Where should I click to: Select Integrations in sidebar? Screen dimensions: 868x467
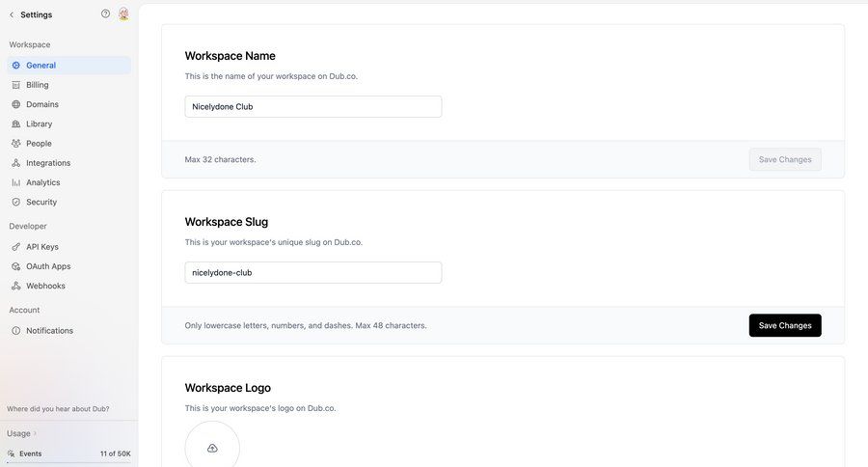[69, 163]
